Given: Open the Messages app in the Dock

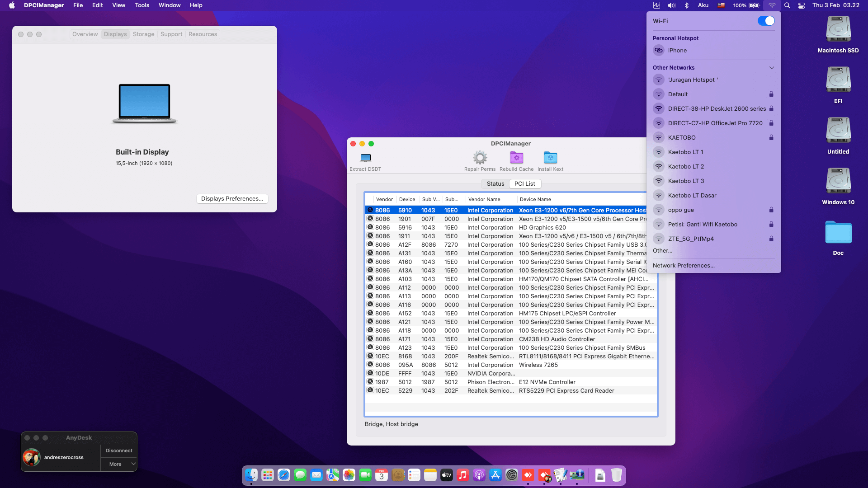Looking at the screenshot, I should coord(300,475).
